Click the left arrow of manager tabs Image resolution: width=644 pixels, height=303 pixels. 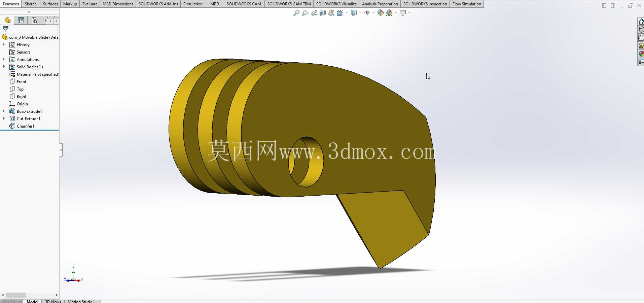point(50,21)
